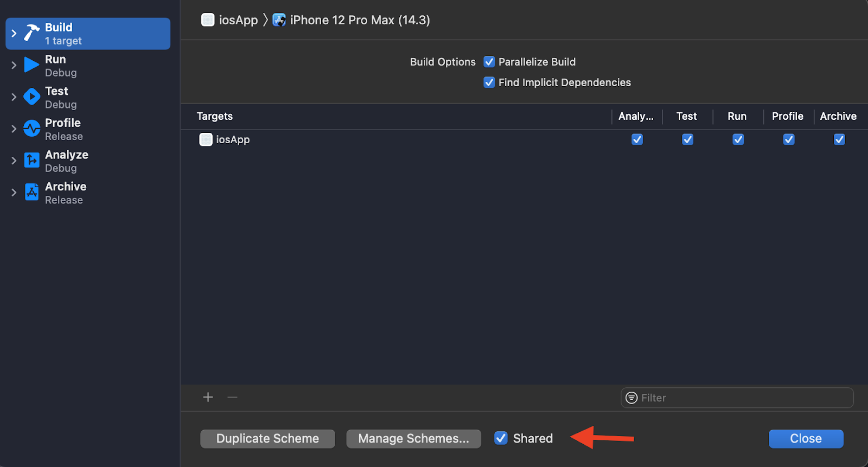
Task: Expand the Build section disclosure arrow
Action: [14, 33]
